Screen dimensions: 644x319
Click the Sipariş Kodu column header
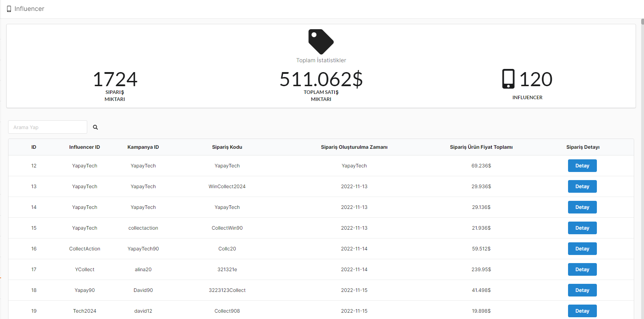[227, 147]
